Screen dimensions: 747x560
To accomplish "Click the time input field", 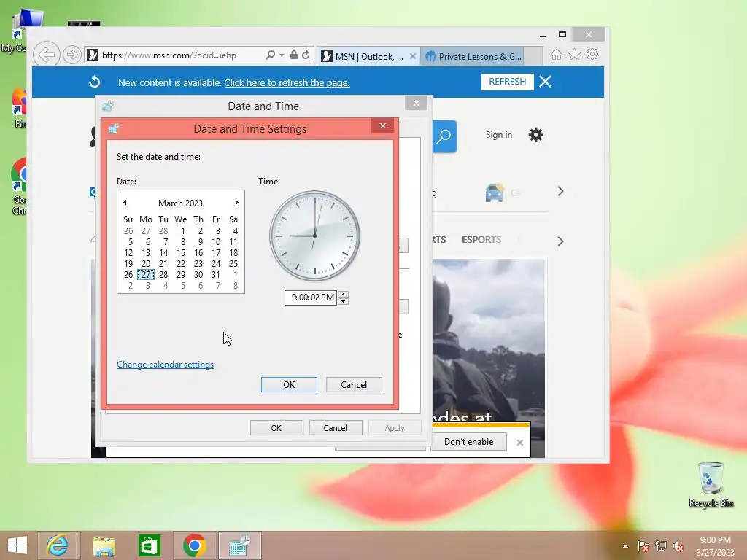I will (311, 297).
